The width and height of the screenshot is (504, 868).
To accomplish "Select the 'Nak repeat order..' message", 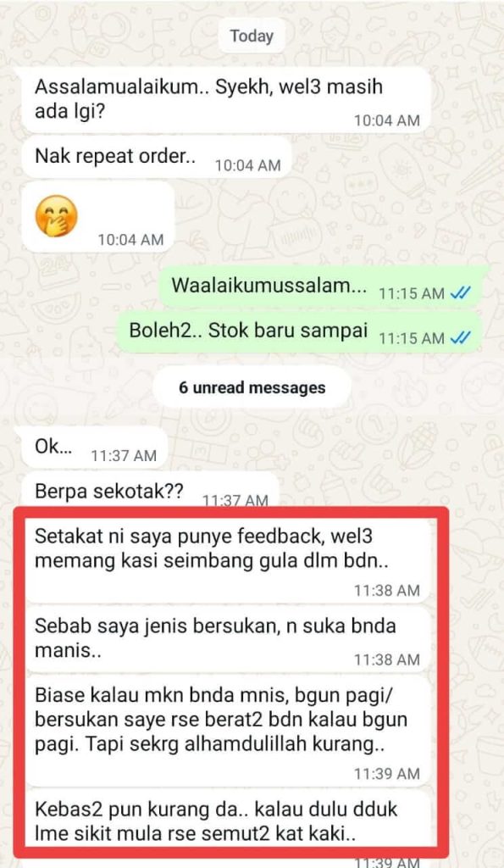I will coord(156,158).
